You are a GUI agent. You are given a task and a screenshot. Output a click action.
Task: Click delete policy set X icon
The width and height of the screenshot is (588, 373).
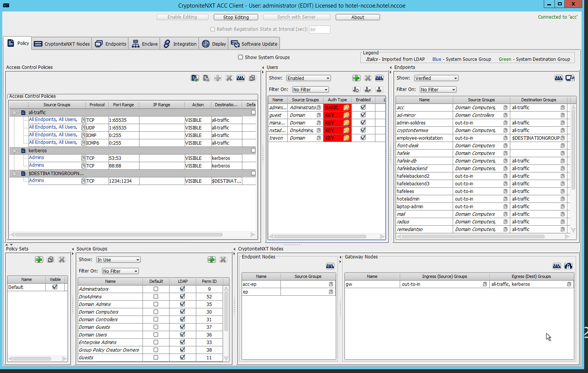coord(62,260)
